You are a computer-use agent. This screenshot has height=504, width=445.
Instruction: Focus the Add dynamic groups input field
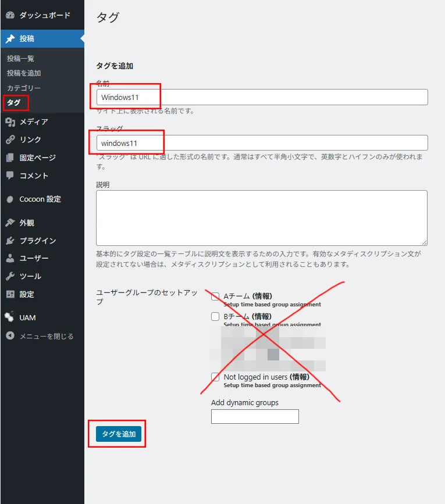(x=255, y=416)
